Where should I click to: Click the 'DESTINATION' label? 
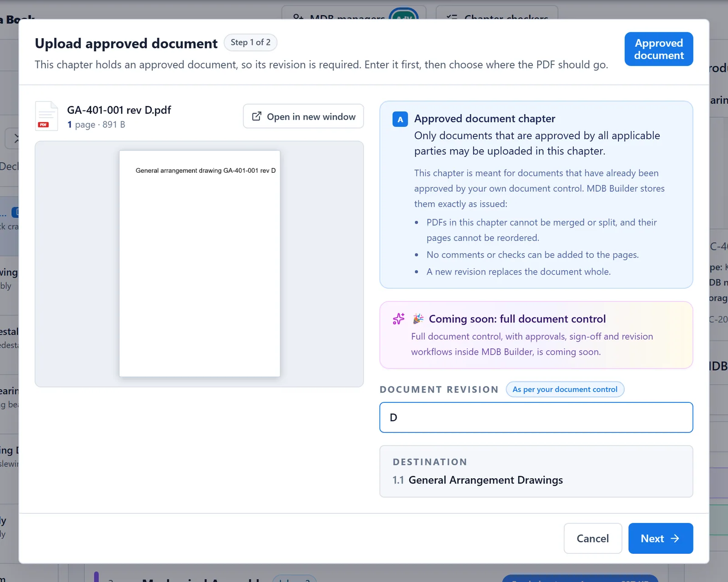coord(430,462)
